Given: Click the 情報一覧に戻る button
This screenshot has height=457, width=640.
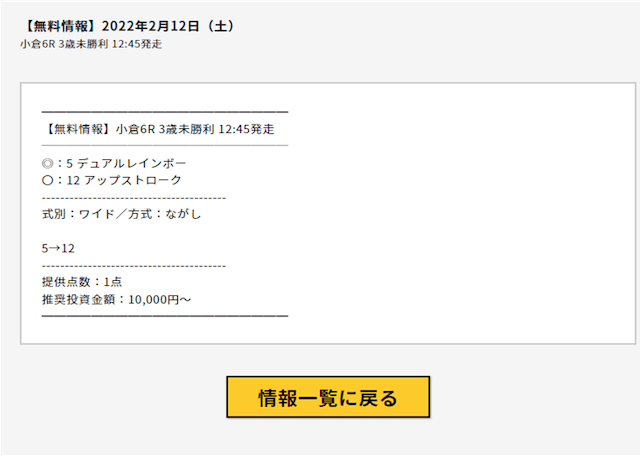Looking at the screenshot, I should (328, 397).
